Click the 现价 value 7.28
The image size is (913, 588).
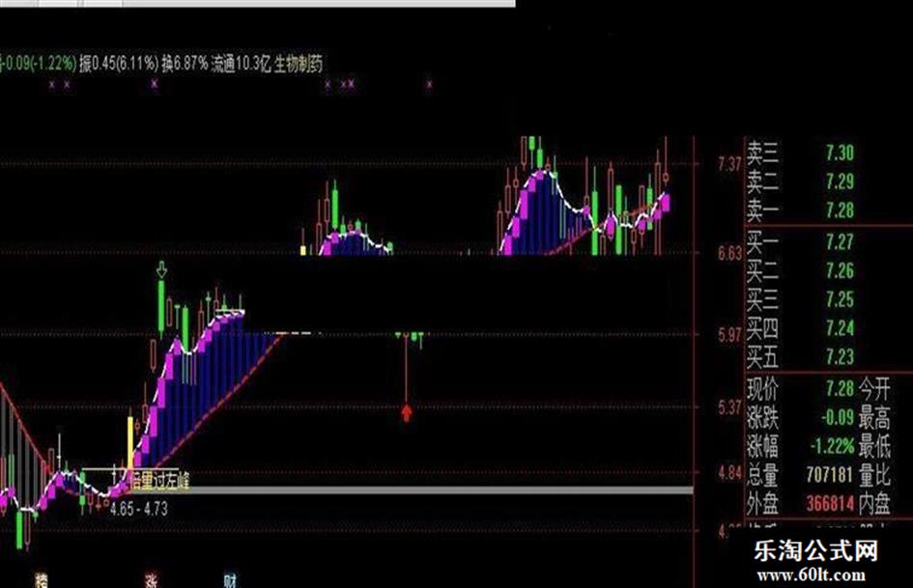click(840, 388)
